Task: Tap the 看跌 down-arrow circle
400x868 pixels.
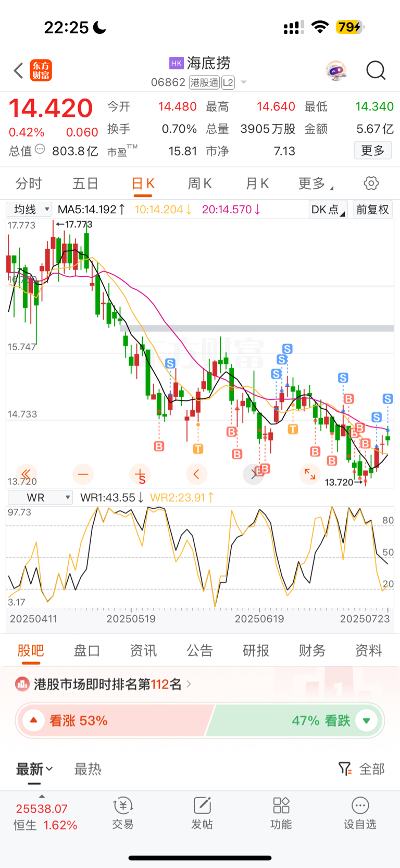Action: [366, 720]
